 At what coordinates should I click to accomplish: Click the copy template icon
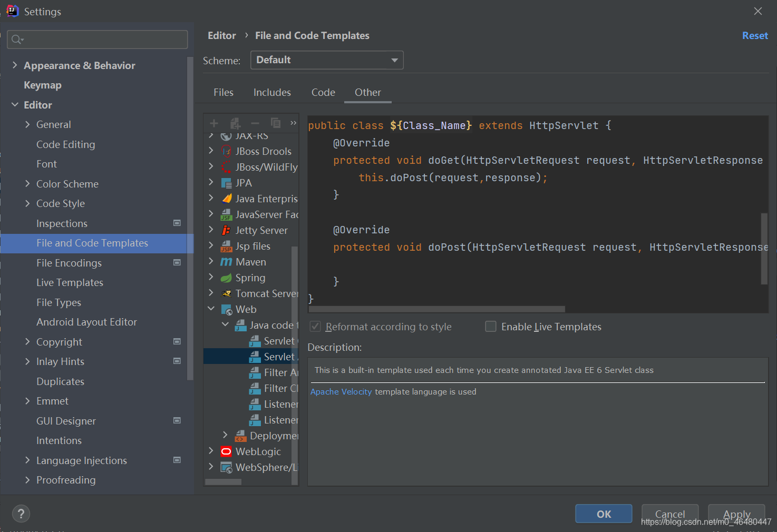pyautogui.click(x=276, y=123)
